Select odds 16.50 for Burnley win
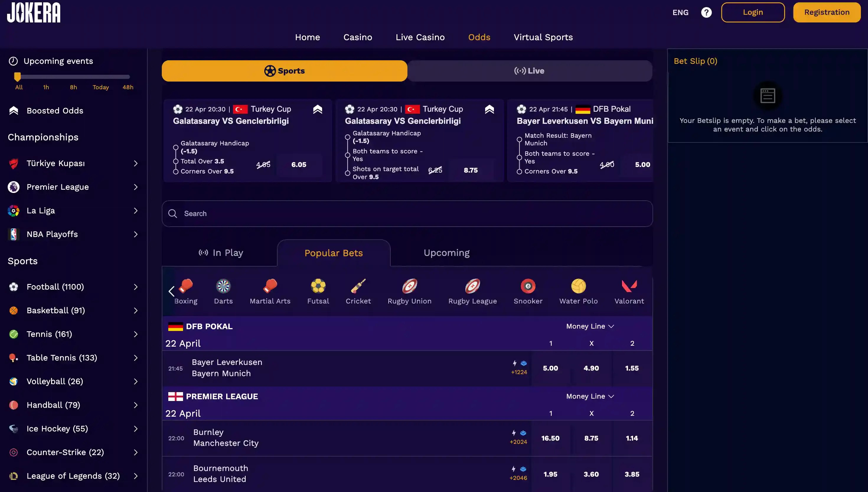 (550, 438)
